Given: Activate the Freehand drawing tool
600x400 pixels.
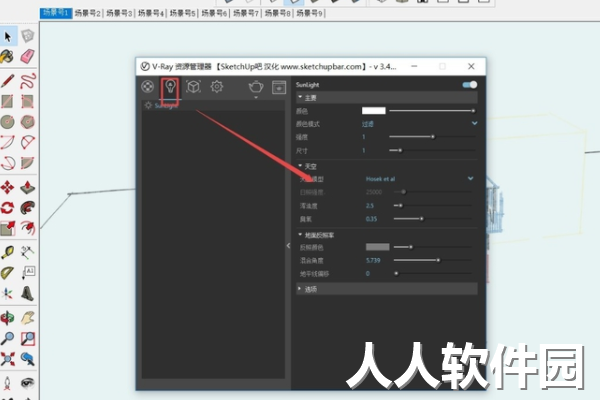Looking at the screenshot, I should pyautogui.click(x=28, y=81).
